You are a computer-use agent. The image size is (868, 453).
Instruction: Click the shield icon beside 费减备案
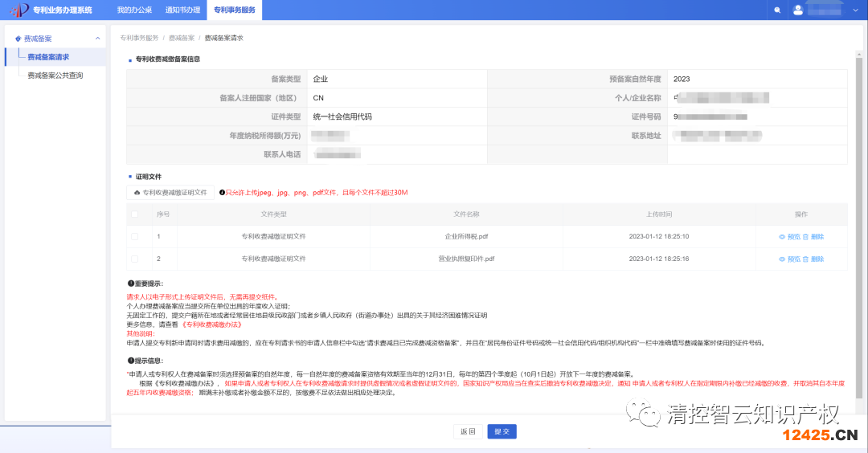(x=18, y=39)
